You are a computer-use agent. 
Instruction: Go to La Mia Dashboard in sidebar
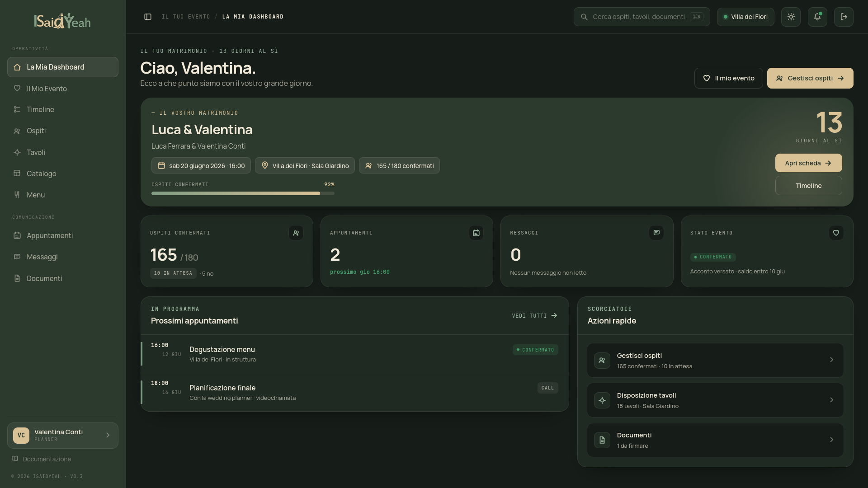coord(63,67)
